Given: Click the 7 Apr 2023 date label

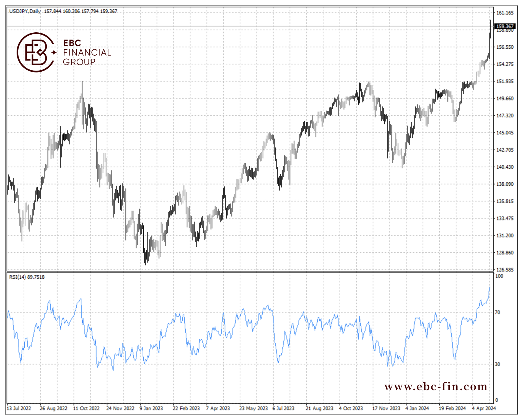Looking at the screenshot, I should [218, 409].
